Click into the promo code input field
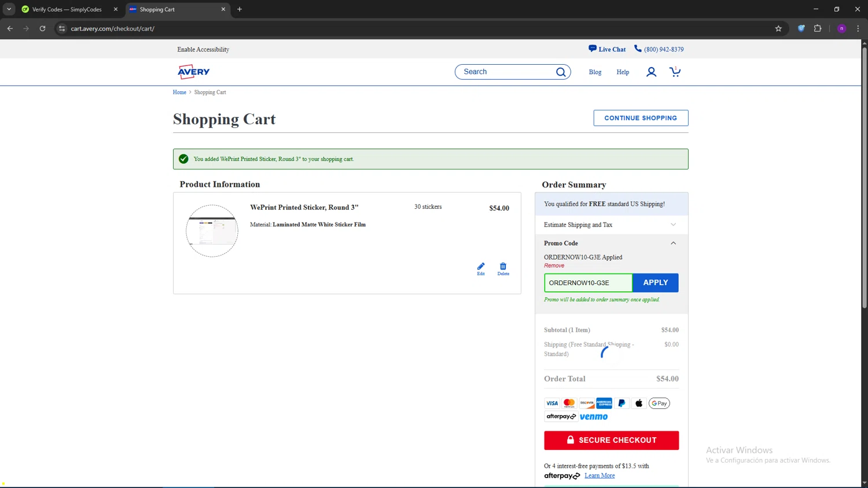 click(588, 283)
